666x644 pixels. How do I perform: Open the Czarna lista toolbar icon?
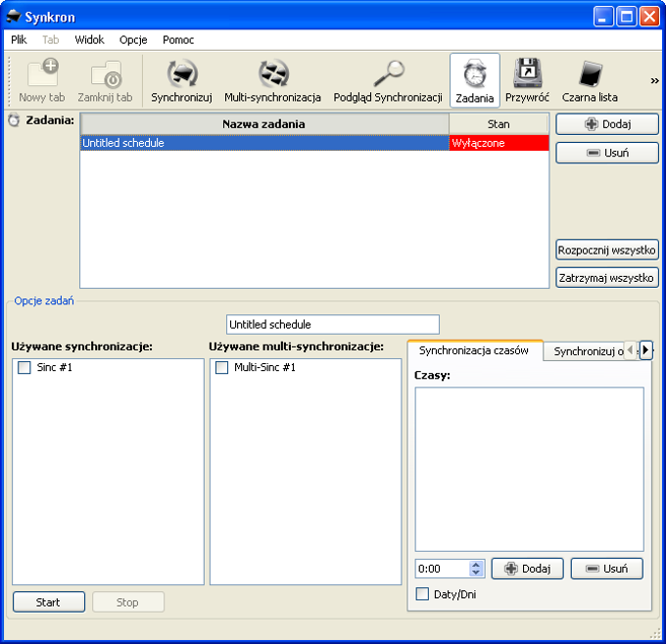(590, 80)
